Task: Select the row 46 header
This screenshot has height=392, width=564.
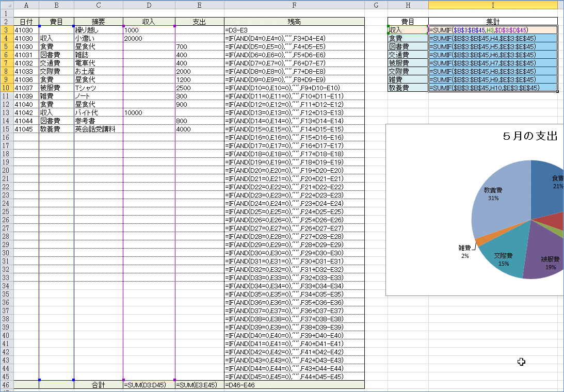Action: click(6, 385)
